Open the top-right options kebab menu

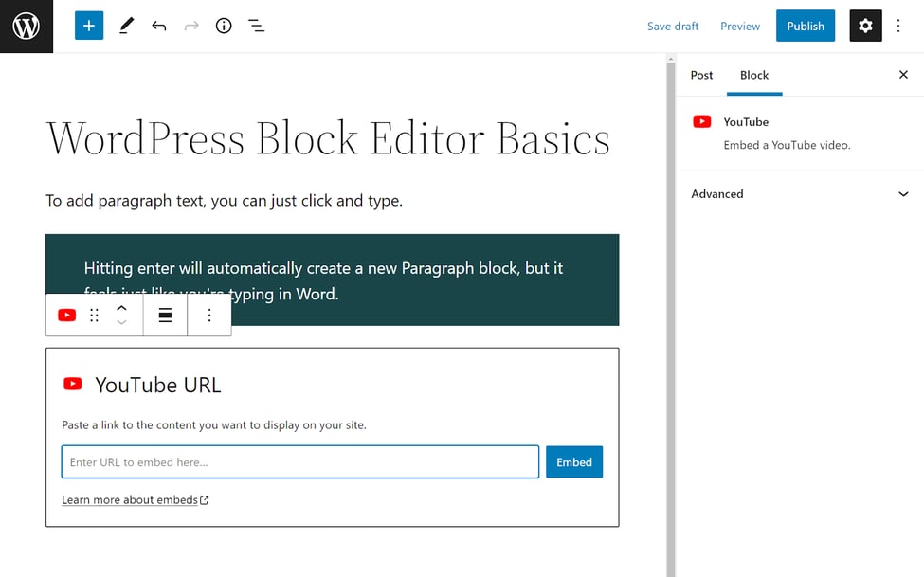click(x=899, y=27)
